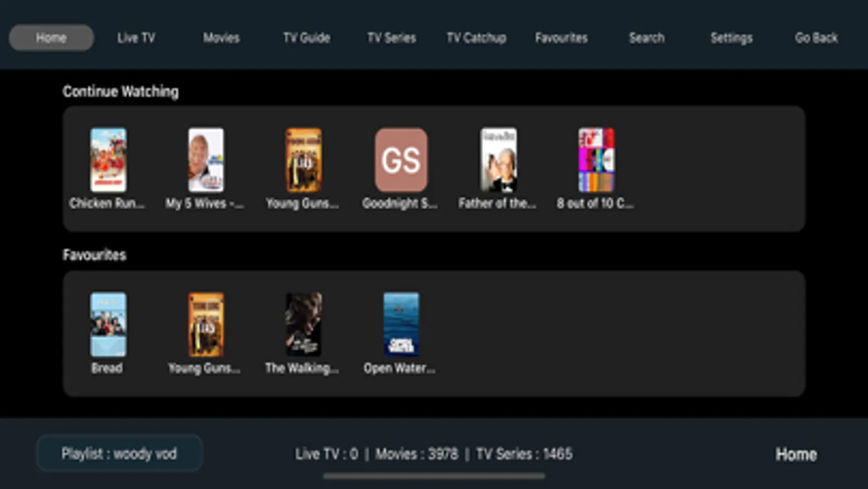Image resolution: width=868 pixels, height=489 pixels.
Task: Click the The Walking... title text
Action: [302, 368]
